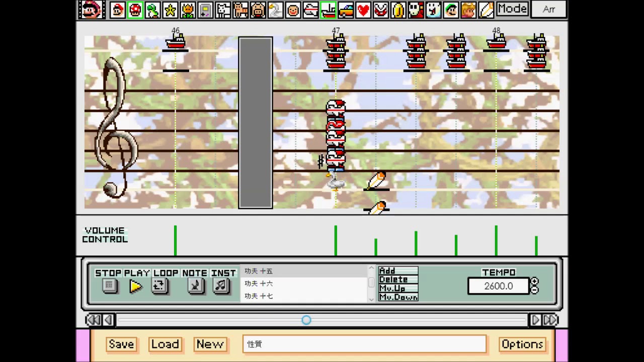Screen dimensions: 644x362
Task: Click the Add arrangement button
Action: (x=398, y=270)
